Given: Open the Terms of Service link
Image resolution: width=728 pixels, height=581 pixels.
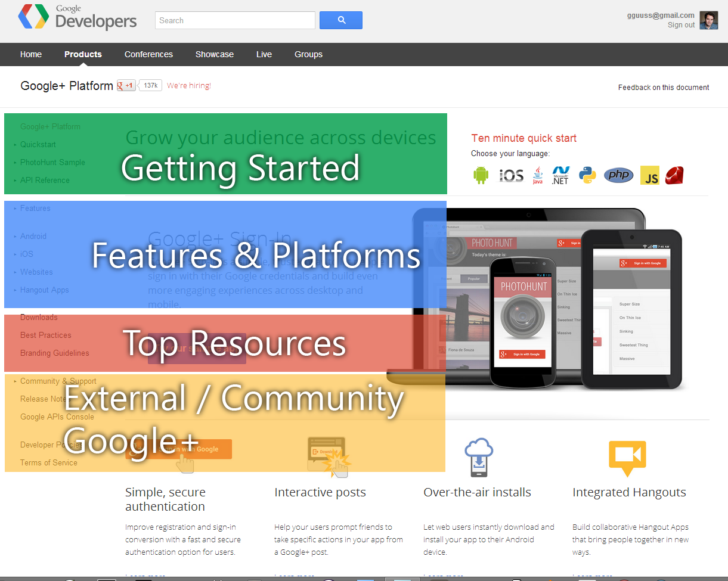Looking at the screenshot, I should click(49, 463).
